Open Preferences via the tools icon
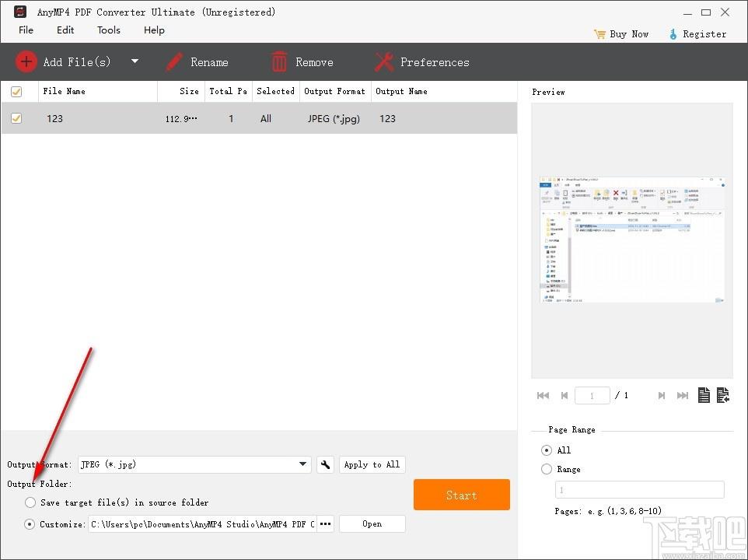748x560 pixels. coord(384,62)
